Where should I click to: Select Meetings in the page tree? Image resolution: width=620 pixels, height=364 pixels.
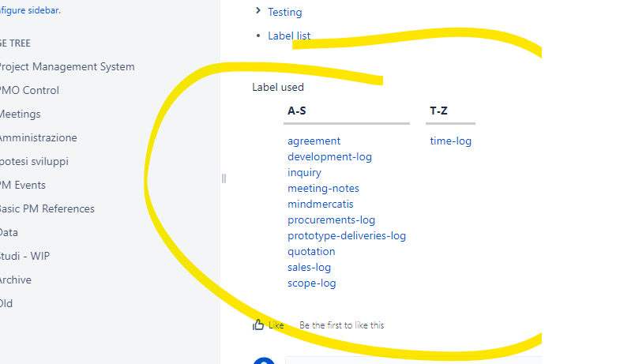pos(20,114)
